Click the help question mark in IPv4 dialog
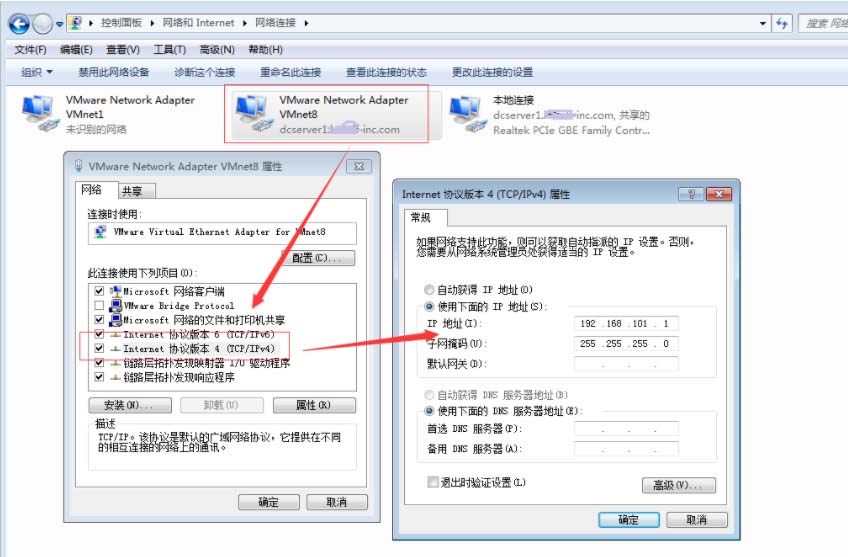 (688, 194)
